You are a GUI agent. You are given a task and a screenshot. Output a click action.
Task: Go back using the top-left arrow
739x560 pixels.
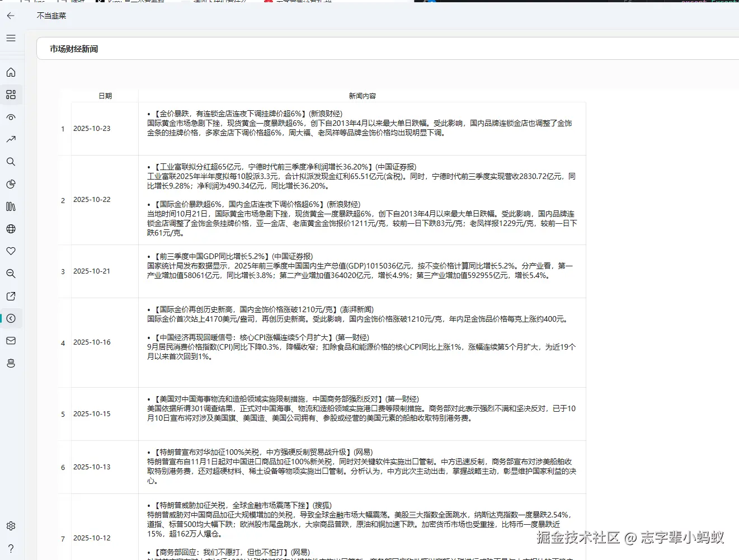point(11,16)
